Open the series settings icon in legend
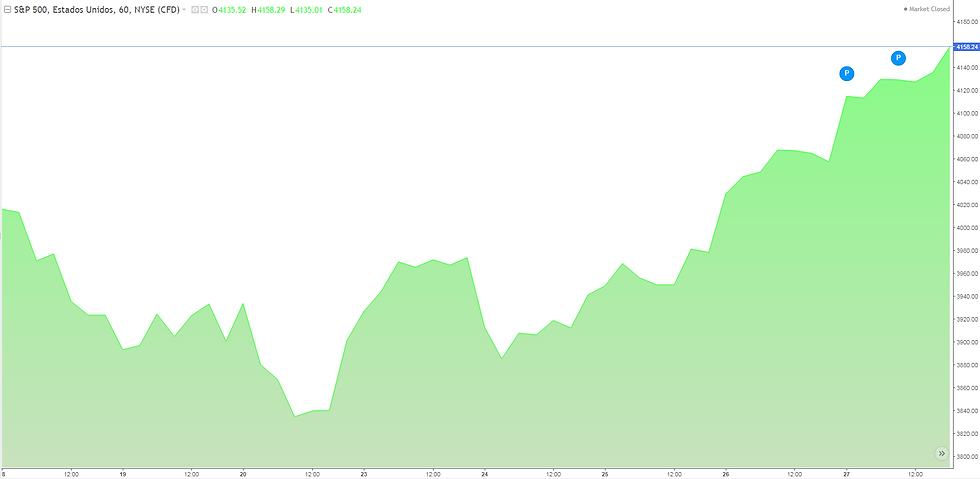The image size is (980, 479). 203,10
